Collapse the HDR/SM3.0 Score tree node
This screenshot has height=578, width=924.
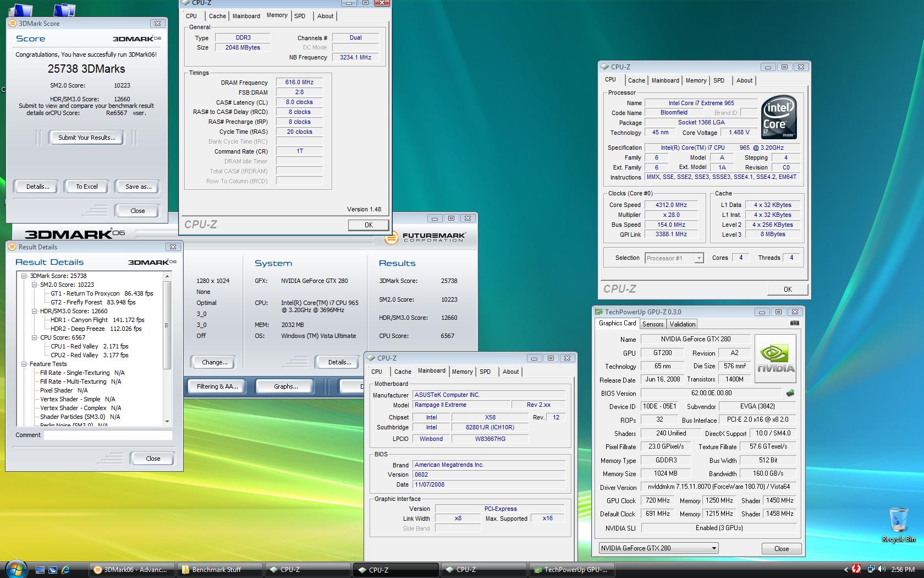click(x=34, y=311)
